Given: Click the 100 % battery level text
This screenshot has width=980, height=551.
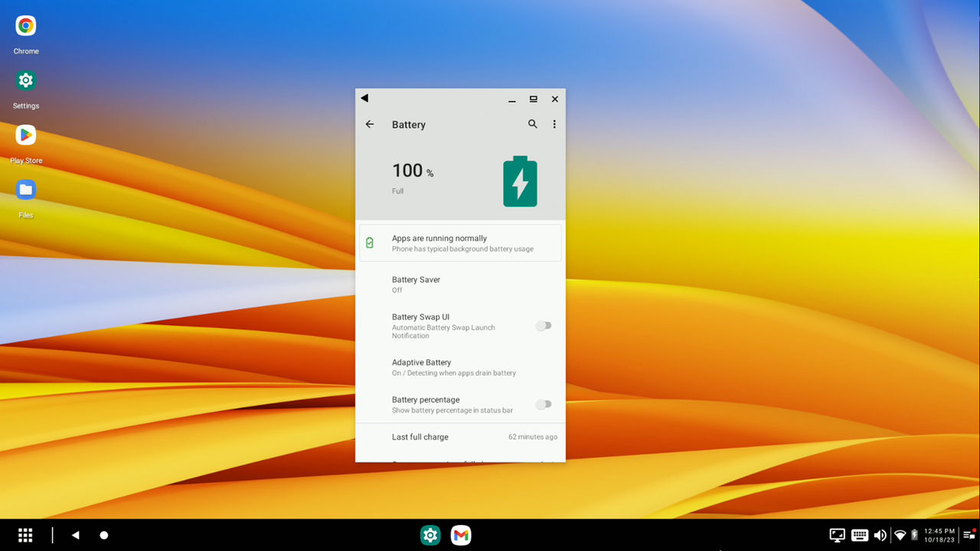Looking at the screenshot, I should coord(413,171).
